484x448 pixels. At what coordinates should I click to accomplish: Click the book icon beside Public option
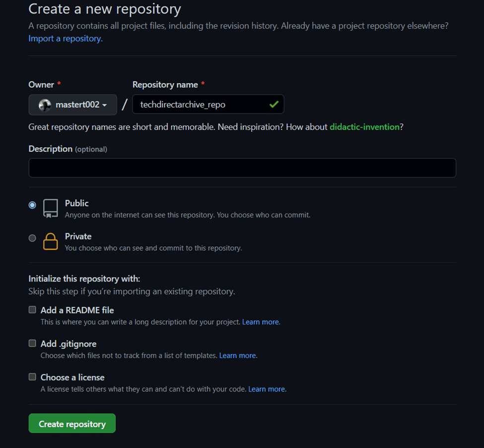[50, 208]
